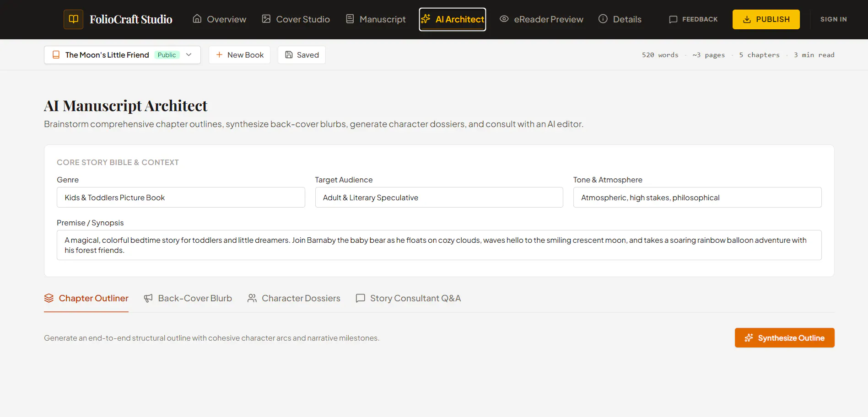868x417 pixels.
Task: Go to the Cover Studio tab
Action: tap(296, 19)
